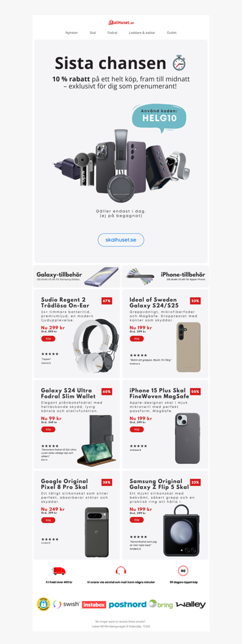Click the skalhuset.se outlined button

121,240
